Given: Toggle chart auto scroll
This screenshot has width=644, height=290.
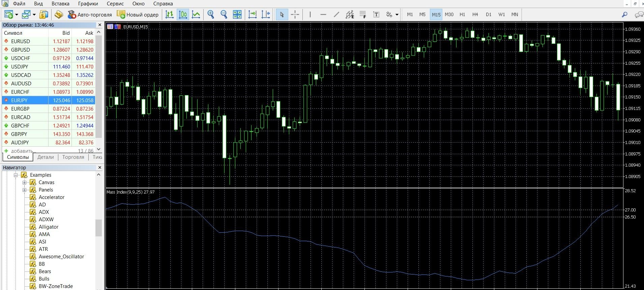Looking at the screenshot, I should point(252,14).
